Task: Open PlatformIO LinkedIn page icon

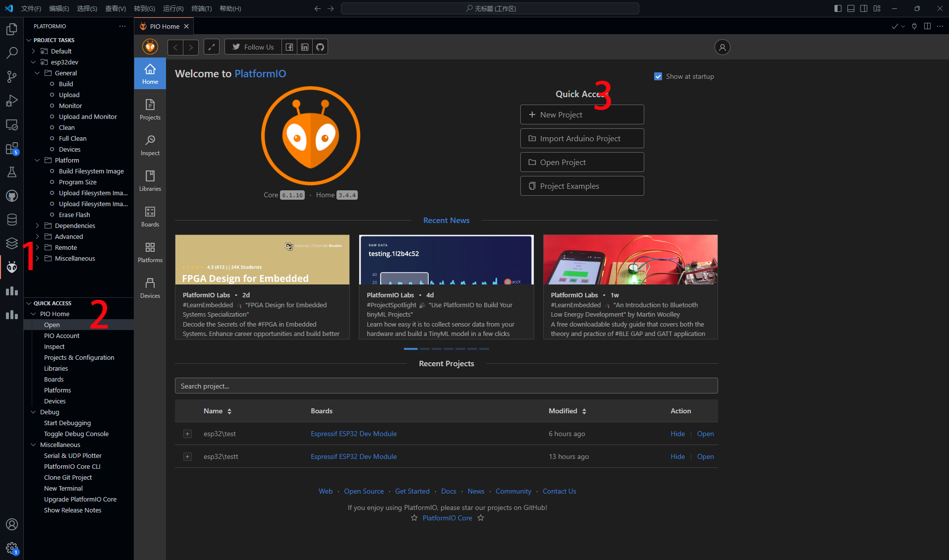Action: pos(305,47)
